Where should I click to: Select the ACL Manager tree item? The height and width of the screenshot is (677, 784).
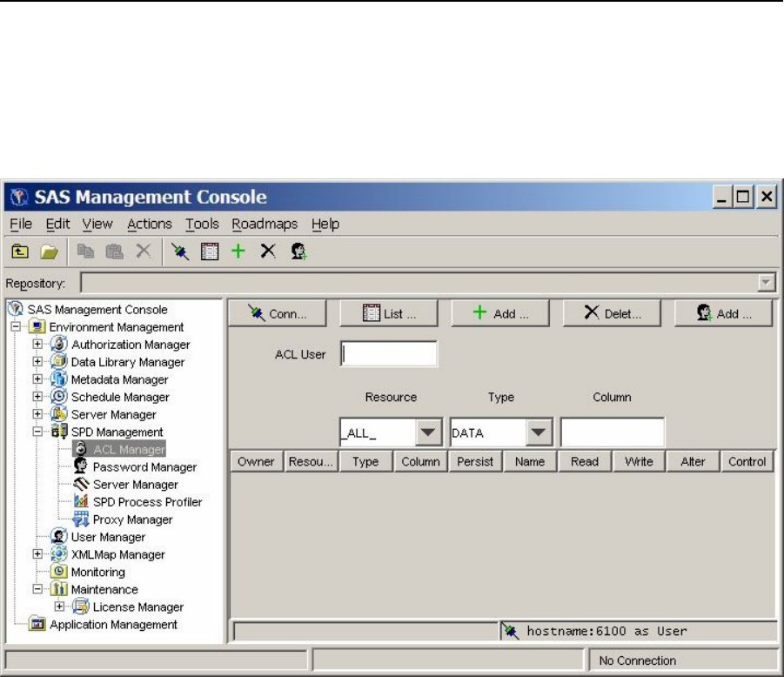119,449
